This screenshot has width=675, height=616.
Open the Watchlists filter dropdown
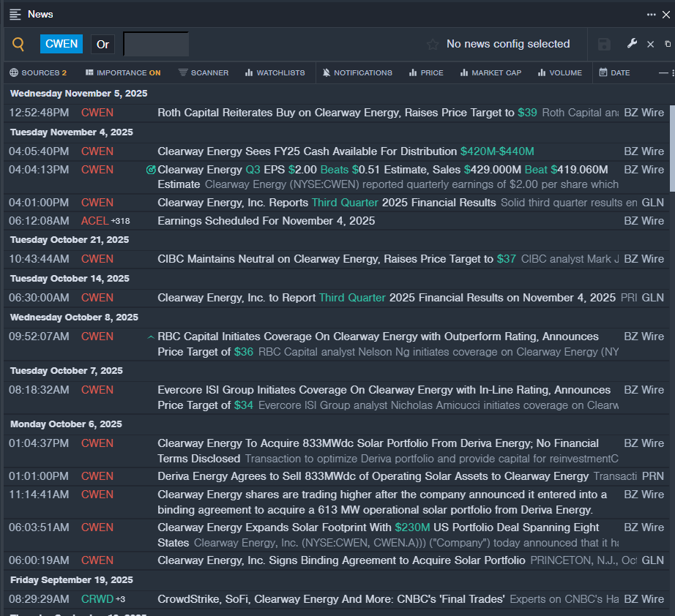pyautogui.click(x=275, y=72)
